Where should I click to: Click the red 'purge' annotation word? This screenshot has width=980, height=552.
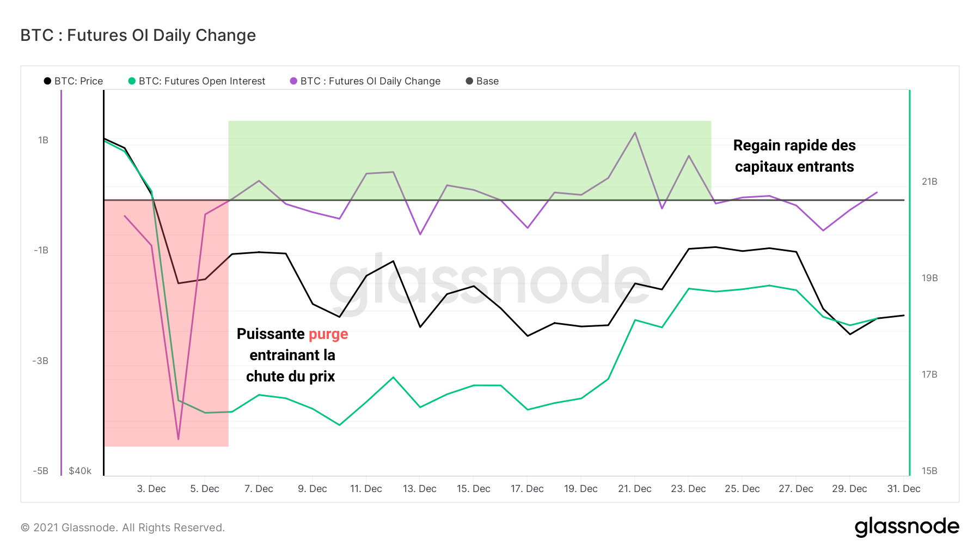(328, 334)
